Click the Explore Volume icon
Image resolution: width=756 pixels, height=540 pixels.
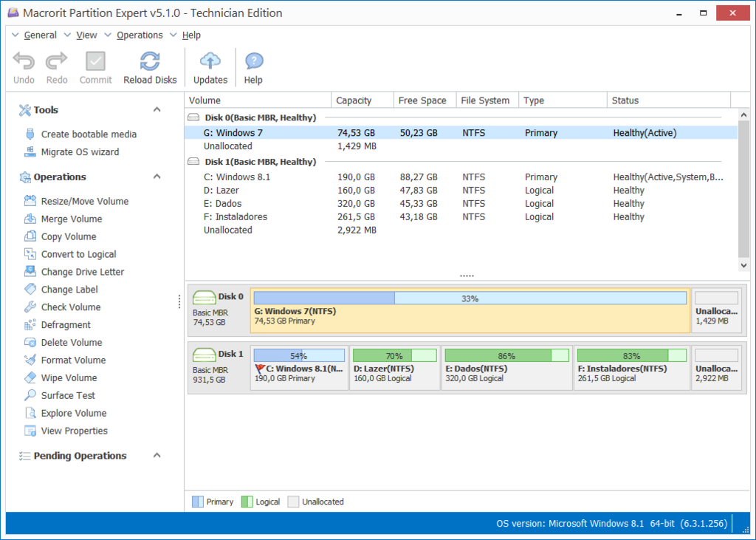[30, 413]
